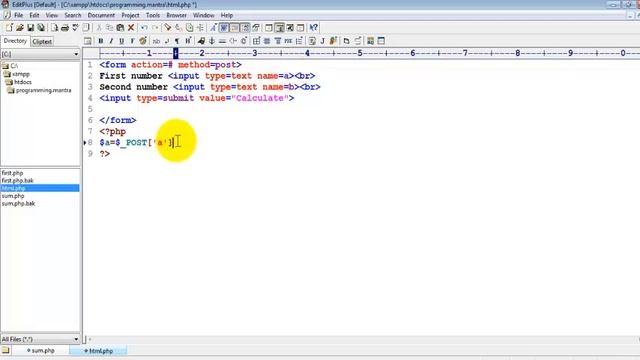
Task: Click the Cut scissors icon
Action: 99,28
